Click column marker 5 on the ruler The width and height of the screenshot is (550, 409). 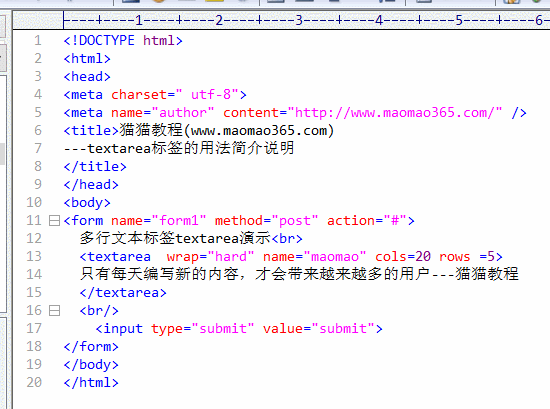point(459,20)
